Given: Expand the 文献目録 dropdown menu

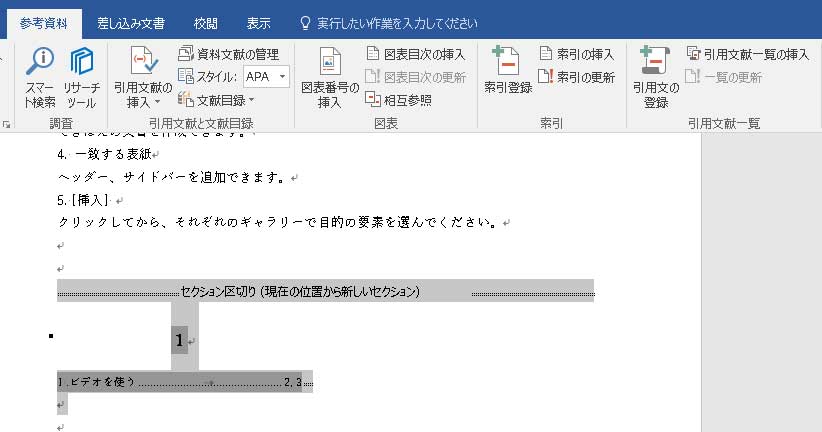Looking at the screenshot, I should [251, 99].
